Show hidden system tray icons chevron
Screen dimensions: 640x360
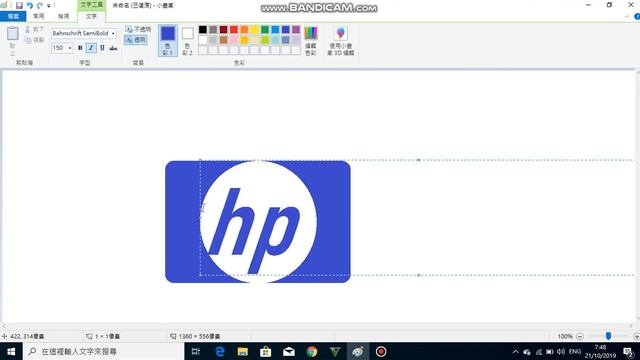[x=516, y=351]
